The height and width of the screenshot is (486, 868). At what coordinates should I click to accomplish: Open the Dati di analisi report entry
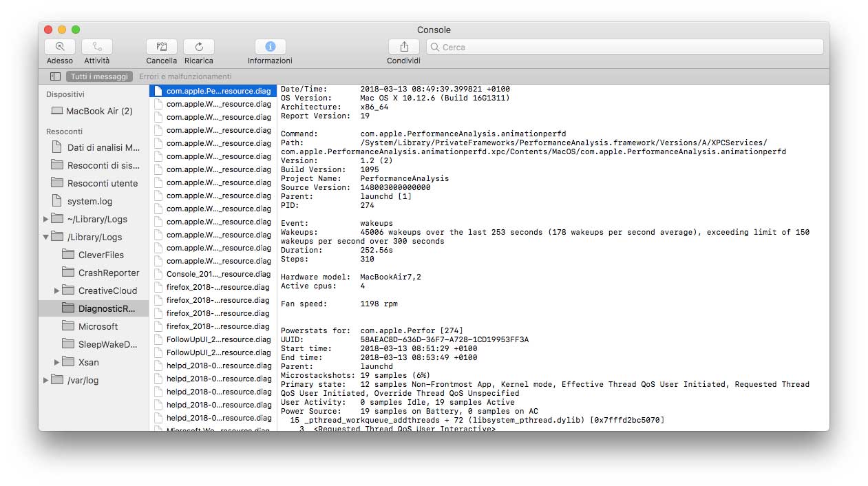tap(94, 147)
